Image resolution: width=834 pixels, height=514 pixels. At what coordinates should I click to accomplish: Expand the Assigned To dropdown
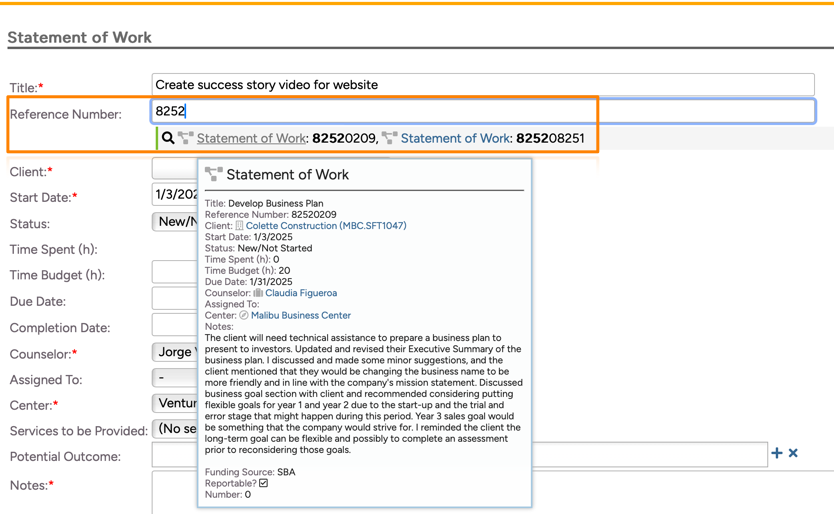pyautogui.click(x=175, y=378)
